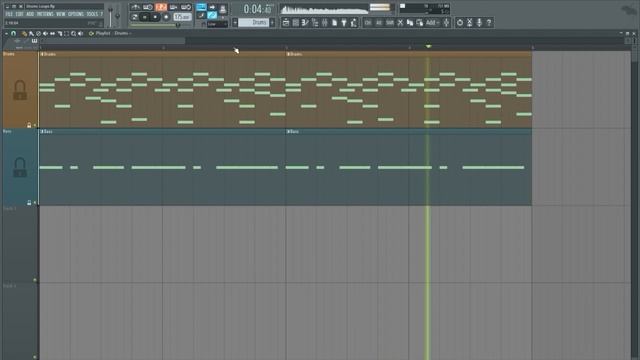Select the Mute tool in playlist

pyautogui.click(x=45, y=33)
